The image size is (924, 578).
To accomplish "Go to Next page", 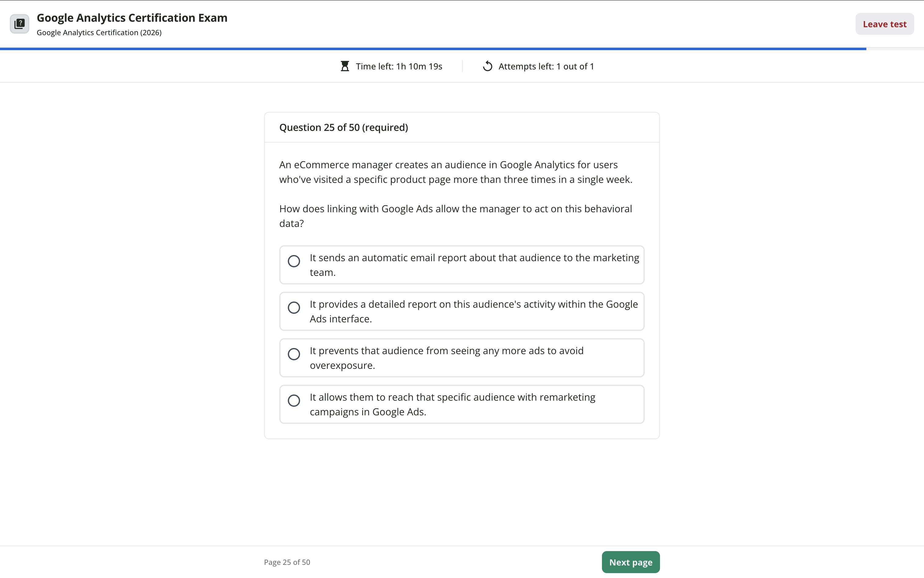I will [630, 562].
